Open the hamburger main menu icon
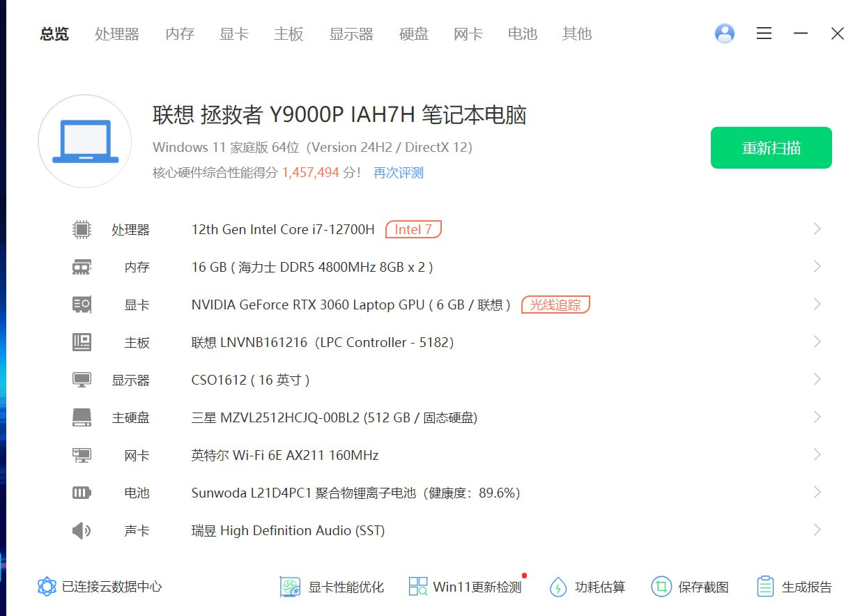The height and width of the screenshot is (616, 853). (764, 33)
